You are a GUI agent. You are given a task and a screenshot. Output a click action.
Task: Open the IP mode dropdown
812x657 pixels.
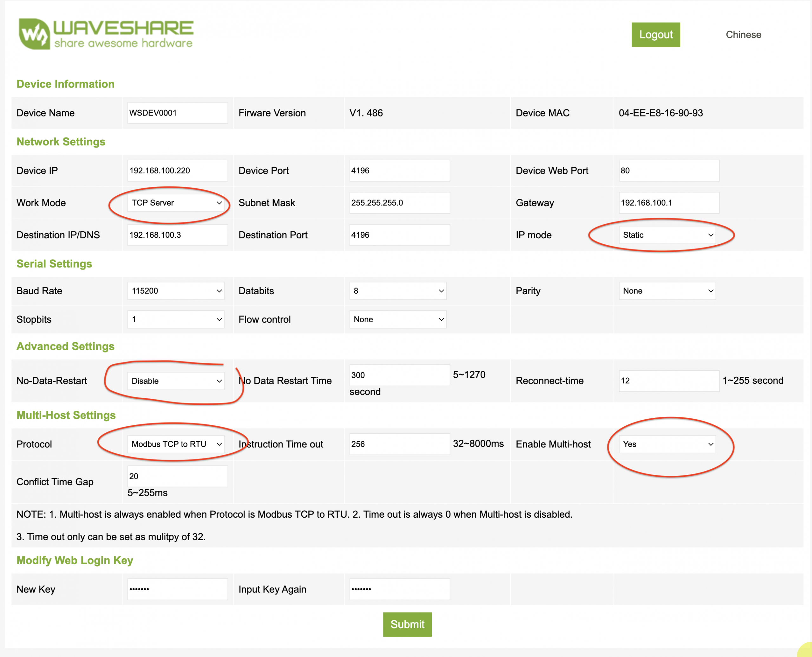tap(667, 235)
